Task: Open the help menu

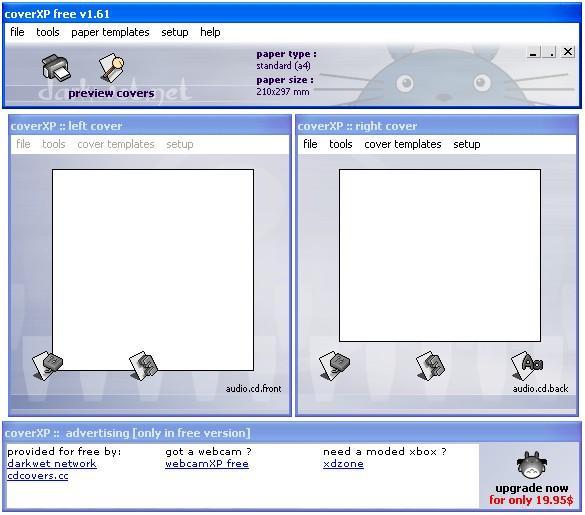Action: tap(210, 32)
